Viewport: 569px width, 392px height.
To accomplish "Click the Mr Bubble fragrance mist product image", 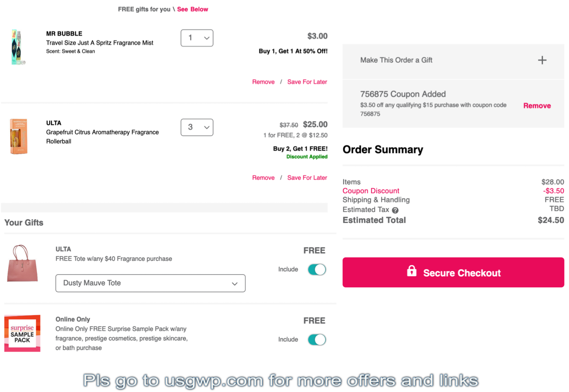I will 18,47.
